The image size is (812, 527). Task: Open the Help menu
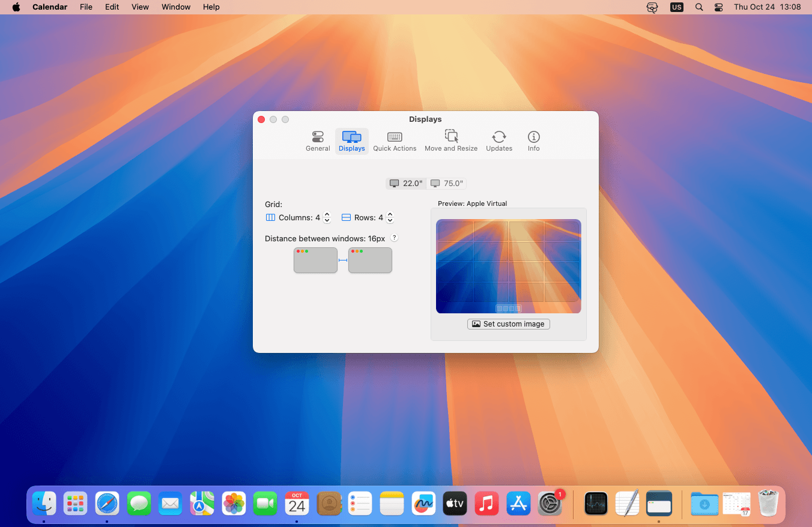tap(211, 7)
